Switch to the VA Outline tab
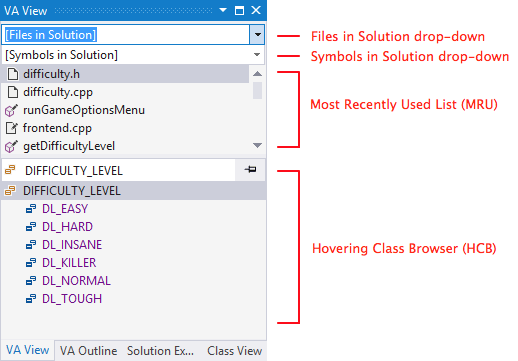 [88, 351]
